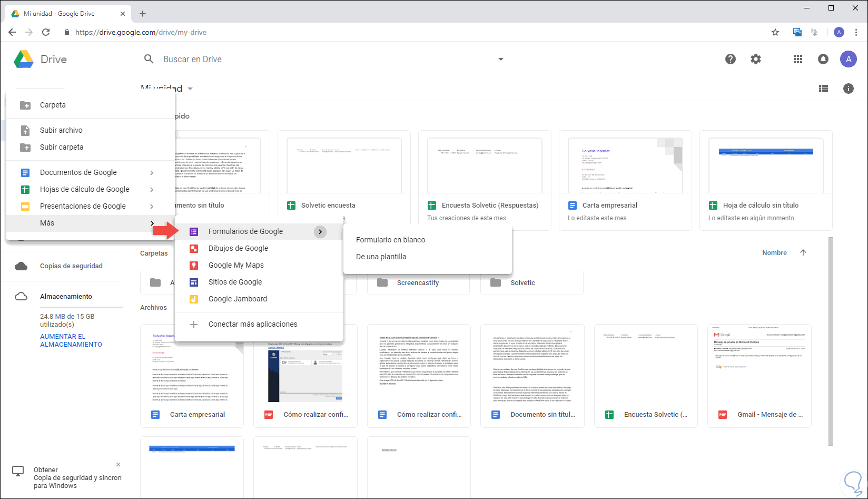Select Subir carpeta

click(x=91, y=147)
